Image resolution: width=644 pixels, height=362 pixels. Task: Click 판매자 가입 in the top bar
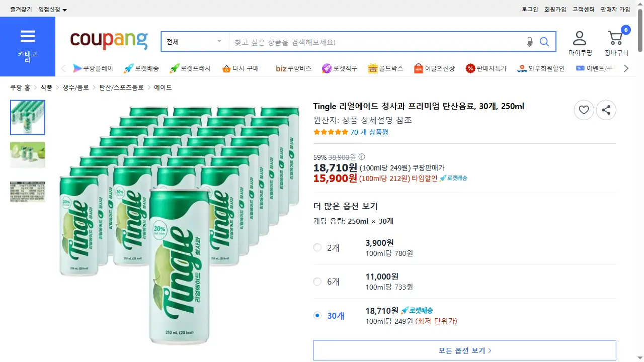(615, 10)
